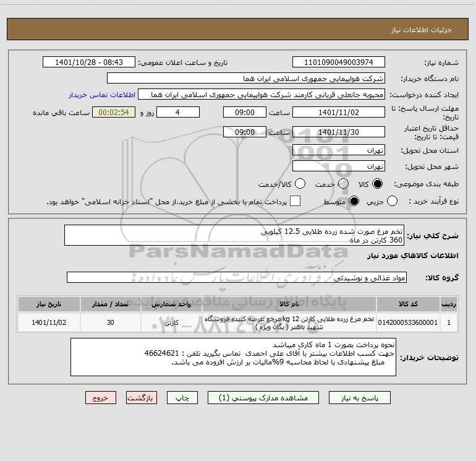Click the واحد شمارش column header
Image resolution: width=476 pixels, height=461 pixels.
[171, 304]
